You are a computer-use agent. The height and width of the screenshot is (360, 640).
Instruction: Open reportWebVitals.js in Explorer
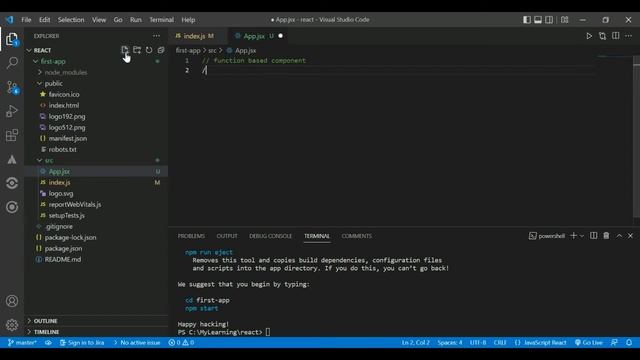click(75, 204)
